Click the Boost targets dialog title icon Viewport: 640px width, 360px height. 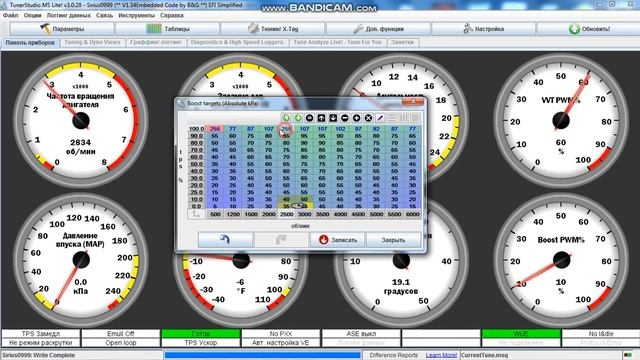click(181, 103)
